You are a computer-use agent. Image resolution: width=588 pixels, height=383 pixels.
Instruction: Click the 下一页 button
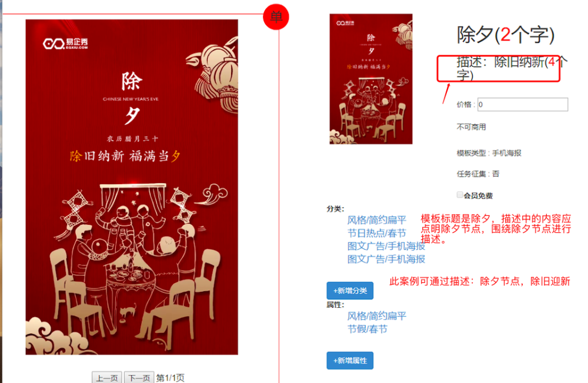(139, 377)
